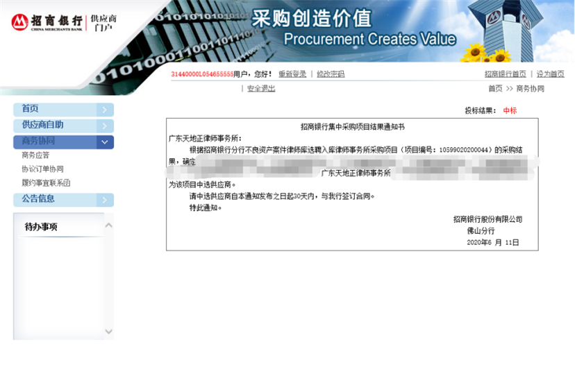
Task: Click the 待办事项 panel scroll-up arrow
Action: [x=108, y=225]
